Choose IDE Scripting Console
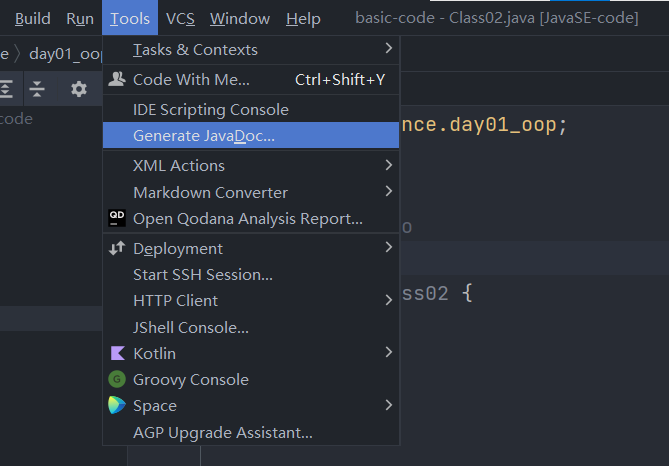 [210, 109]
